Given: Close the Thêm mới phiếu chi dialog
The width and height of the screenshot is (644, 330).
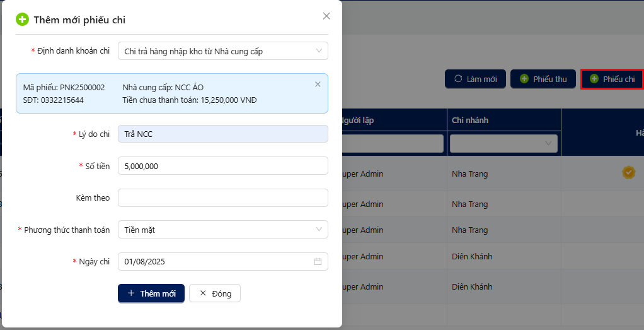Looking at the screenshot, I should coord(326,16).
